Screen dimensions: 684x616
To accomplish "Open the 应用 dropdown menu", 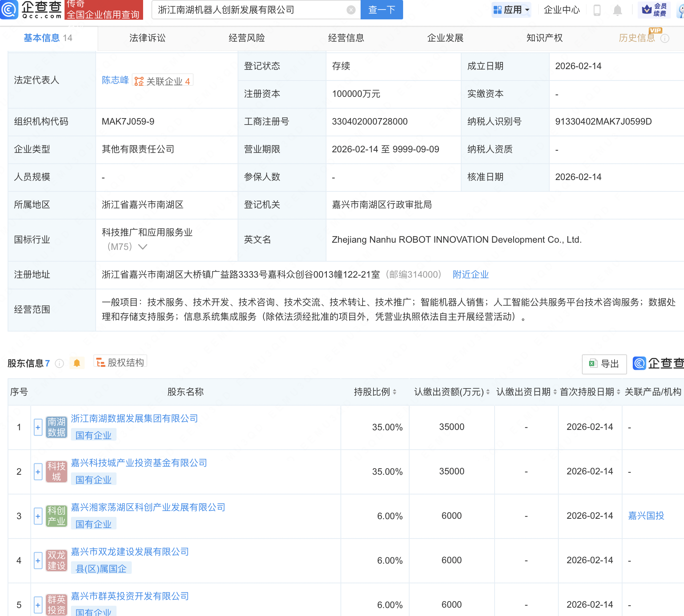I will (x=511, y=10).
